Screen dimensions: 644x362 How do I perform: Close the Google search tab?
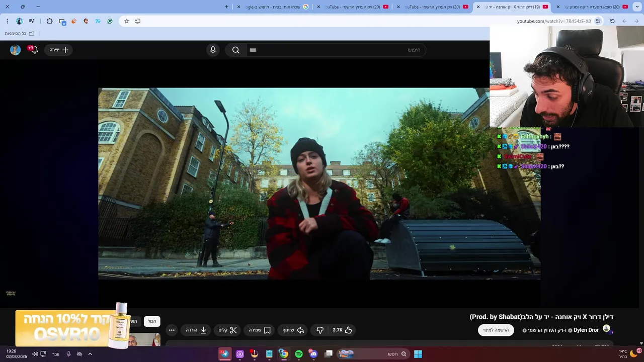click(238, 7)
